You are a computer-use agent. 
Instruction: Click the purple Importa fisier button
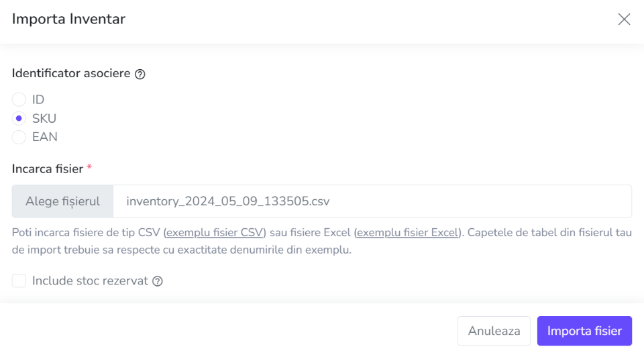[584, 331]
